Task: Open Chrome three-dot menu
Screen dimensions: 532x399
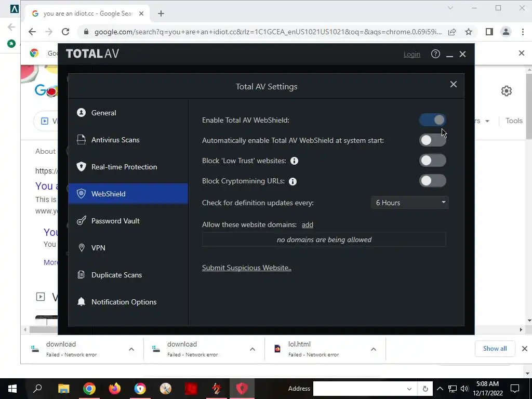Action: [x=523, y=32]
